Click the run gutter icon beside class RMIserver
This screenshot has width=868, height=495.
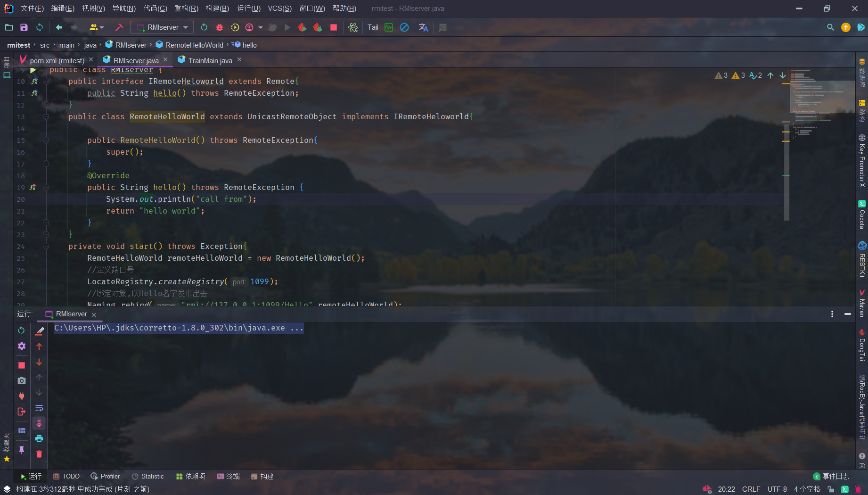click(33, 70)
